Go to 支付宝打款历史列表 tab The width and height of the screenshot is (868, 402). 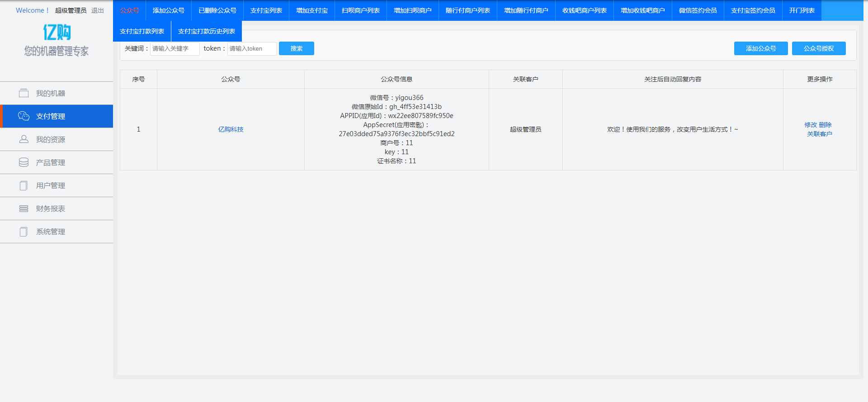click(x=207, y=31)
